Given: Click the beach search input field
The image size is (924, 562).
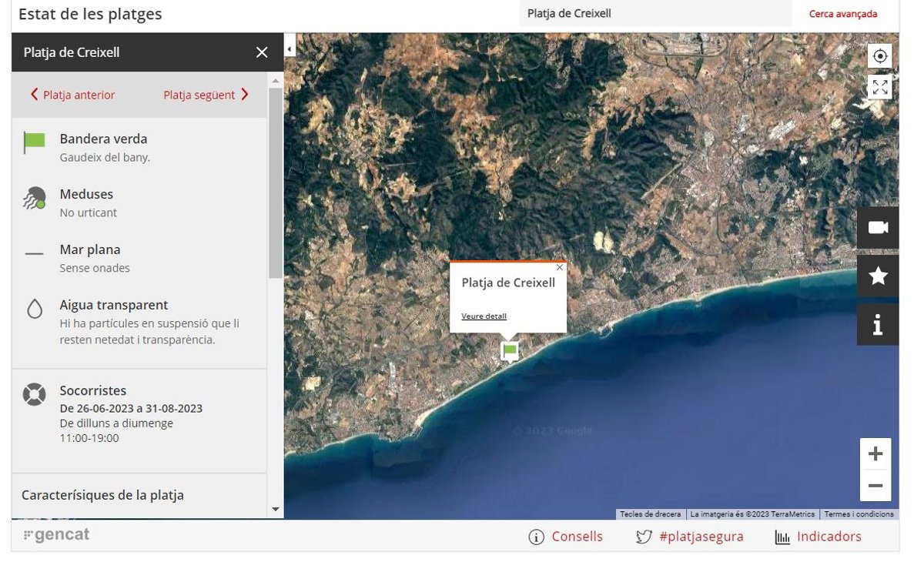Looking at the screenshot, I should pyautogui.click(x=654, y=14).
